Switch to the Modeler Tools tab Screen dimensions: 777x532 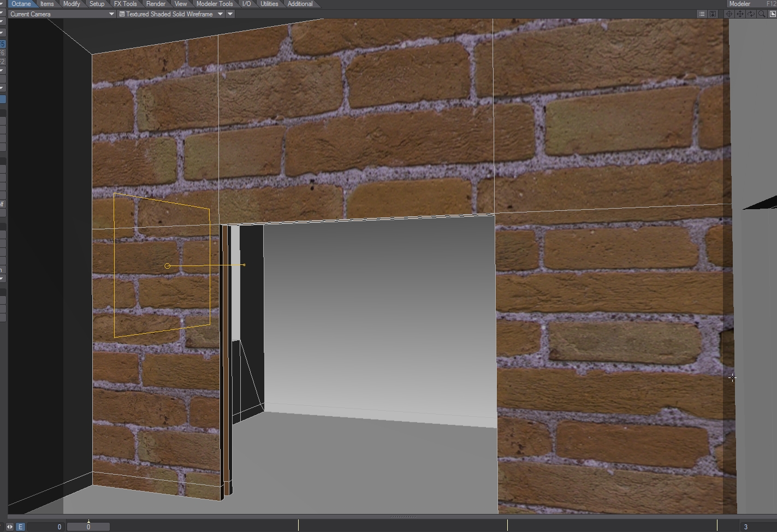click(x=215, y=4)
